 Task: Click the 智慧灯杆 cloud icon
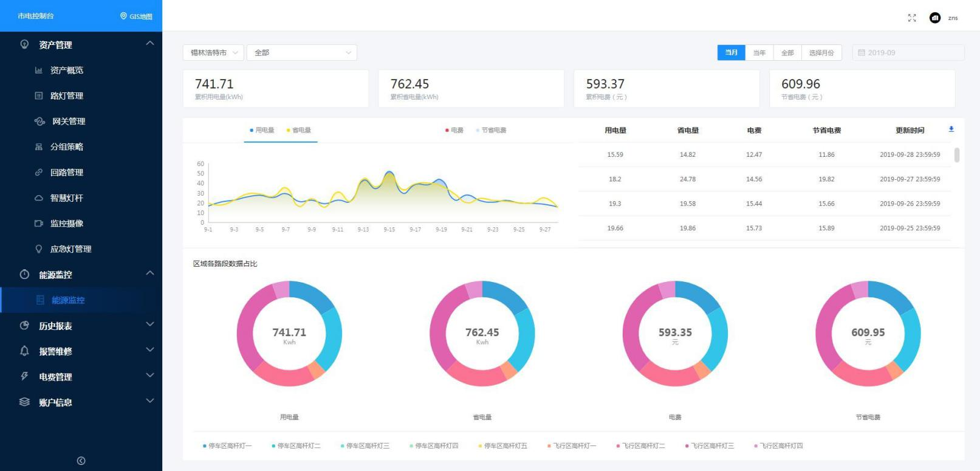(x=39, y=198)
